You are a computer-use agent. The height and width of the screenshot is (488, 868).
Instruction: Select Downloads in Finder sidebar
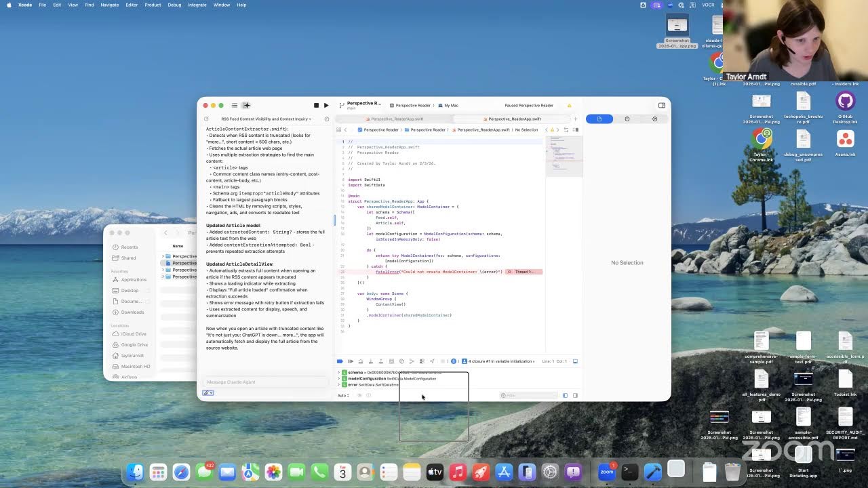click(x=129, y=312)
